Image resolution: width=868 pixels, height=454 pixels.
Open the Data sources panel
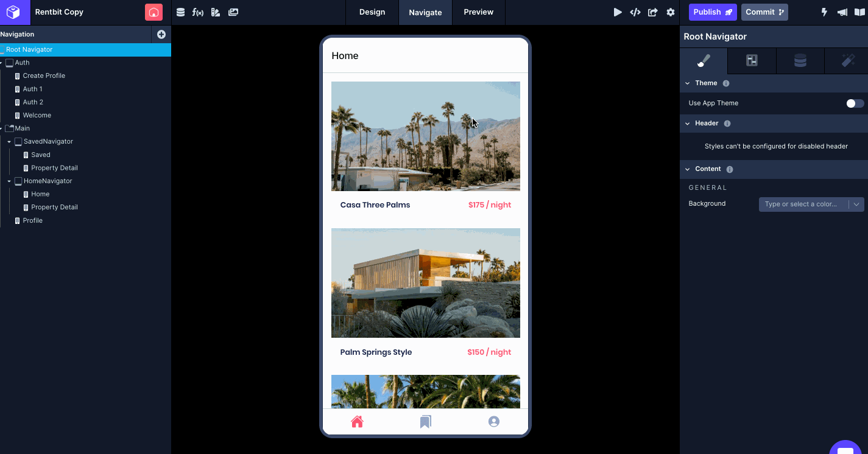[x=180, y=12]
